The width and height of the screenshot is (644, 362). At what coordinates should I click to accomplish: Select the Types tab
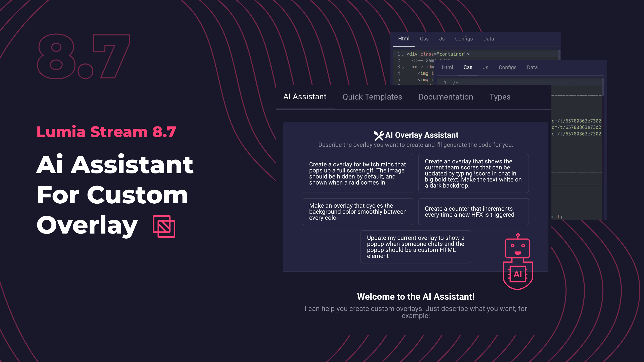coord(500,97)
